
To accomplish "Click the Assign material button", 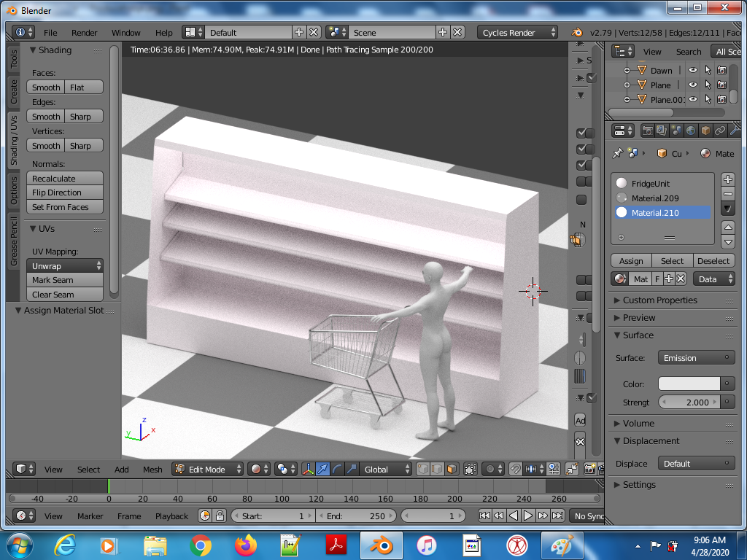I will tap(631, 261).
